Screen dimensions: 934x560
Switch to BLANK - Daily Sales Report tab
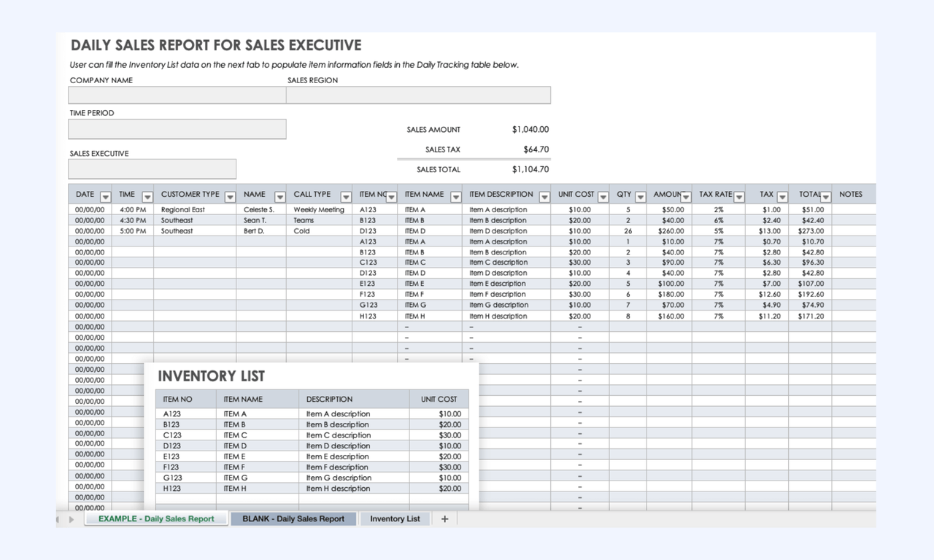(x=293, y=518)
